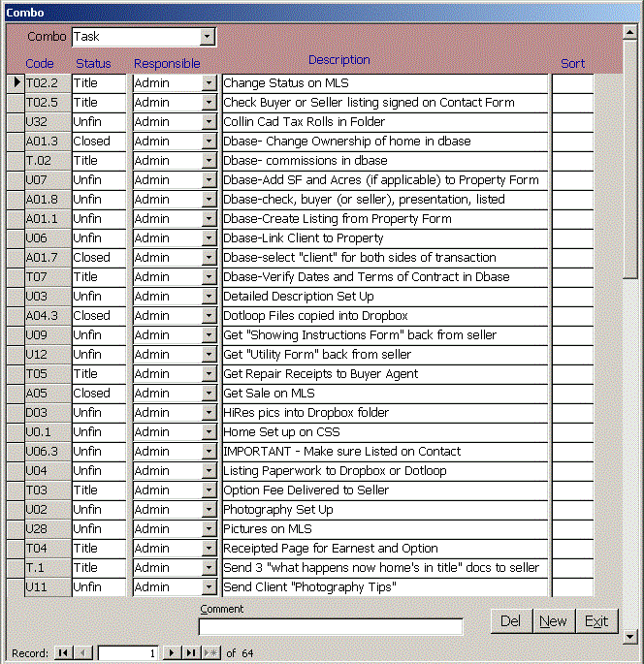Click the Status column header
644x664 pixels.
tap(93, 64)
